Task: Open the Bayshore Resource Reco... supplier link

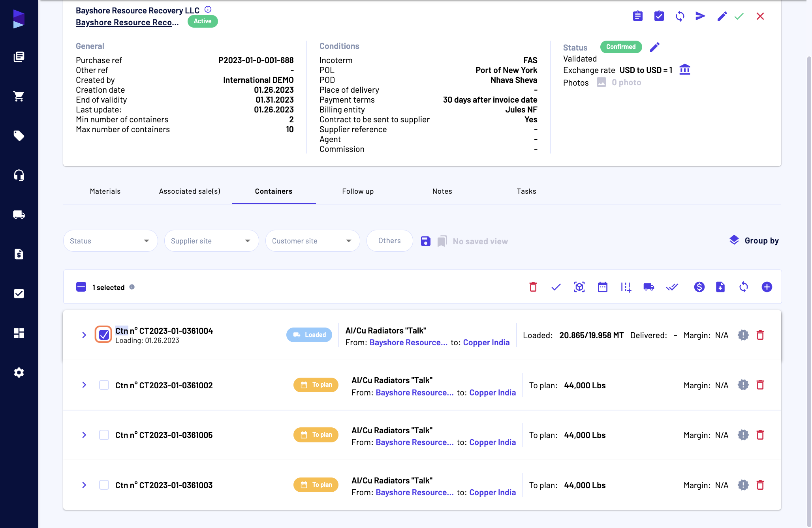Action: point(127,22)
